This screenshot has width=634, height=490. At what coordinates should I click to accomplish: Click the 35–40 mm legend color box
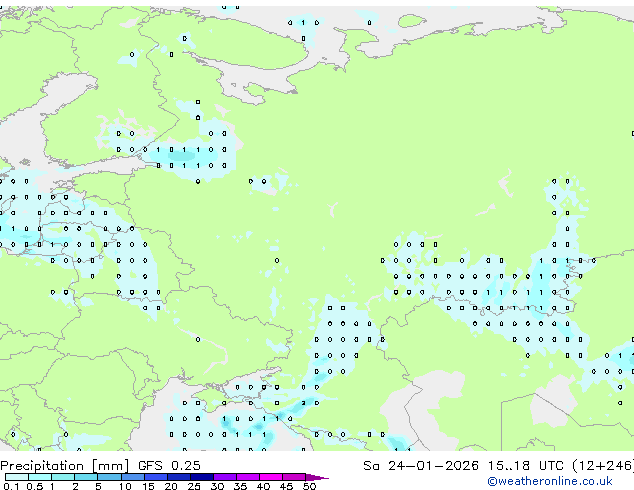(248, 477)
